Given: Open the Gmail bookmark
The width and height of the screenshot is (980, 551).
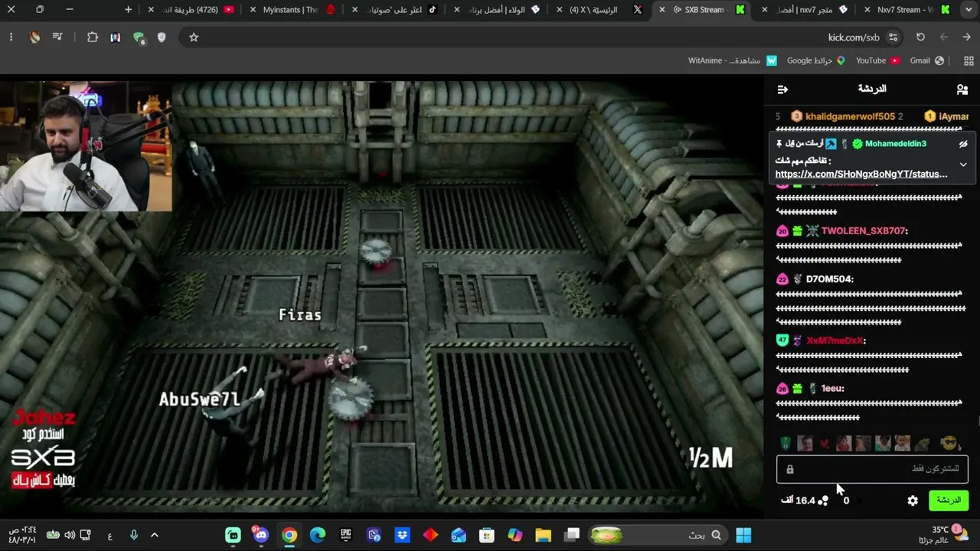Looking at the screenshot, I should point(926,61).
